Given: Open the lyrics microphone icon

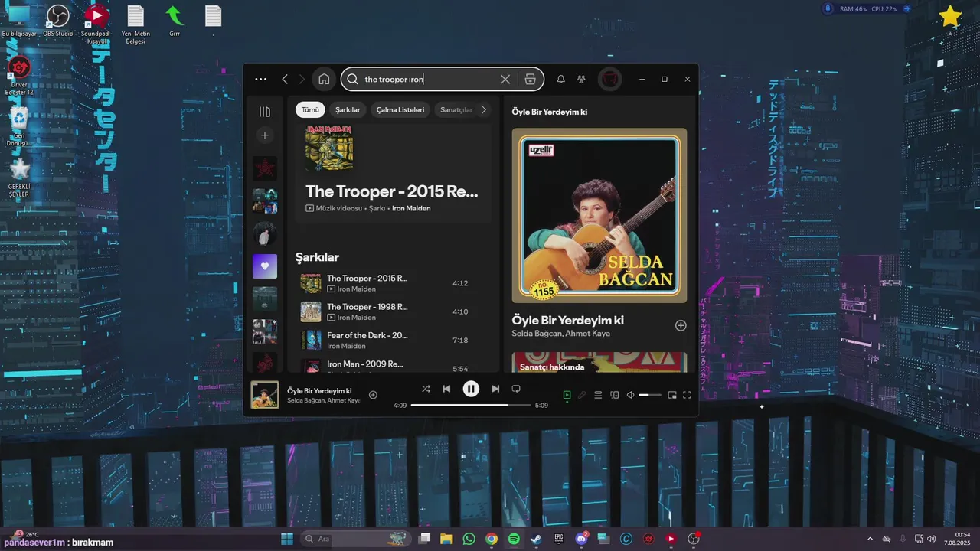Looking at the screenshot, I should [x=582, y=395].
